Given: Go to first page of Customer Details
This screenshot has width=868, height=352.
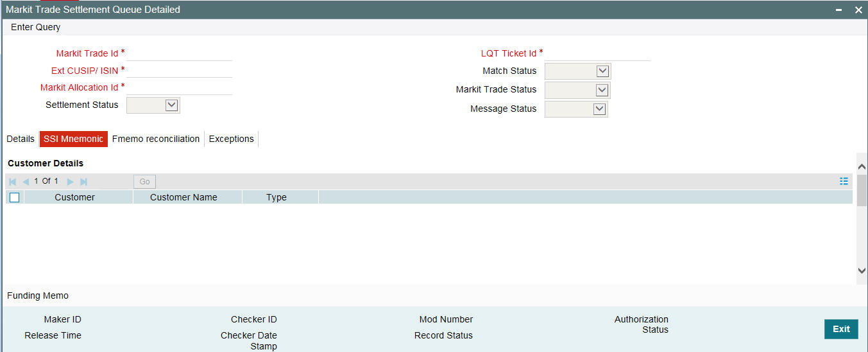Looking at the screenshot, I should coord(13,182).
